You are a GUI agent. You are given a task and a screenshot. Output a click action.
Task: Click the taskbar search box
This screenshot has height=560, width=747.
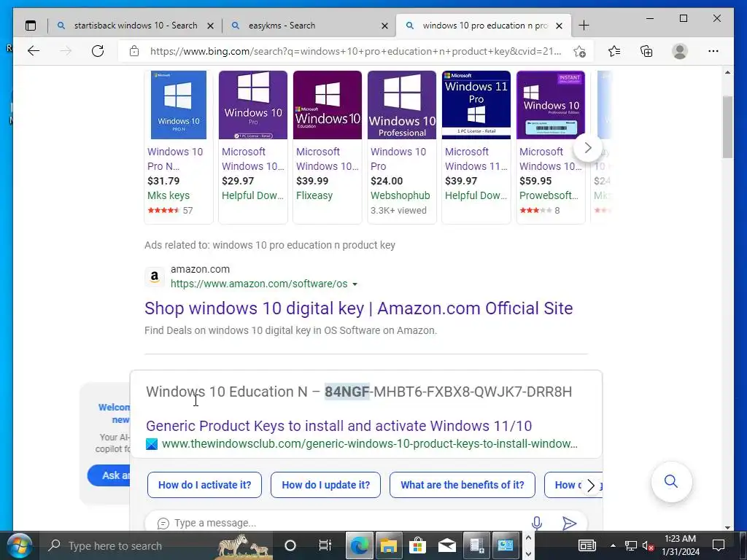[158, 545]
